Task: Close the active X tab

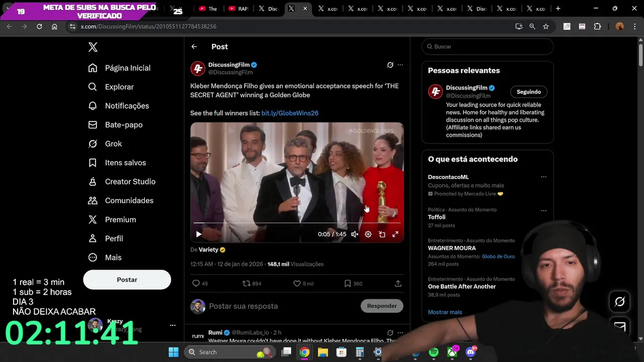Action: coord(305,9)
